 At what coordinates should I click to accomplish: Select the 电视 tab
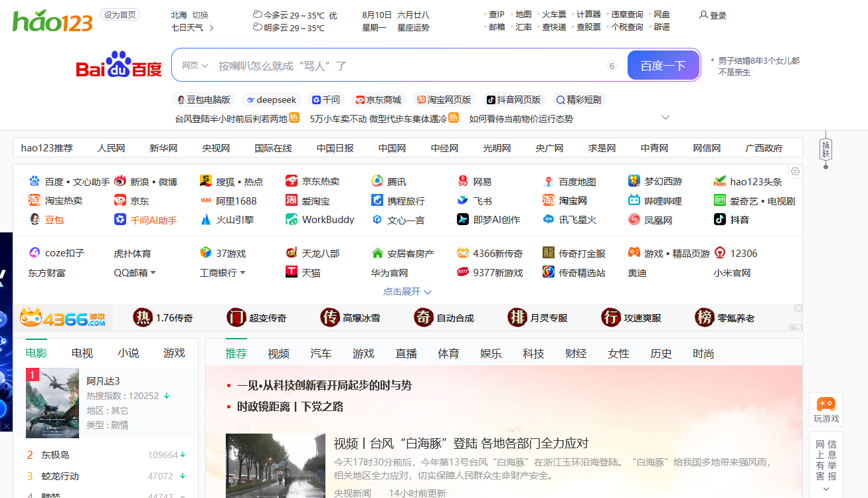click(82, 353)
